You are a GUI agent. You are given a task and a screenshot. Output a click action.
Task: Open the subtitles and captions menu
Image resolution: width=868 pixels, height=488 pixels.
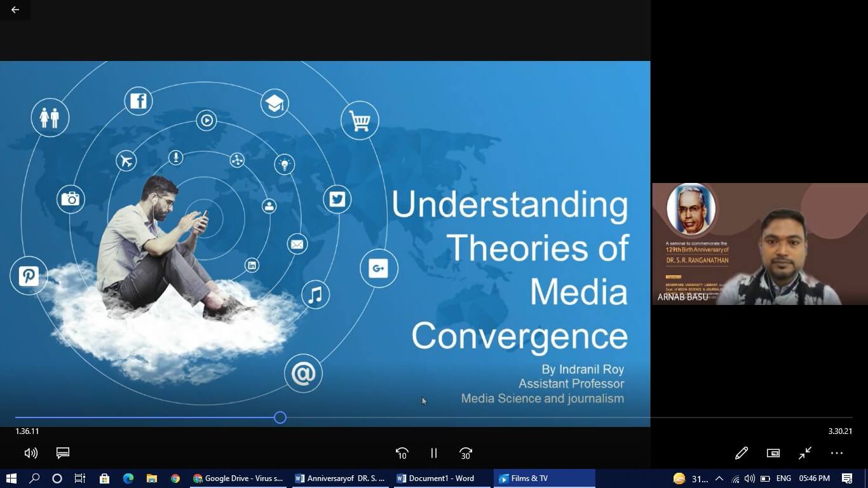[62, 453]
